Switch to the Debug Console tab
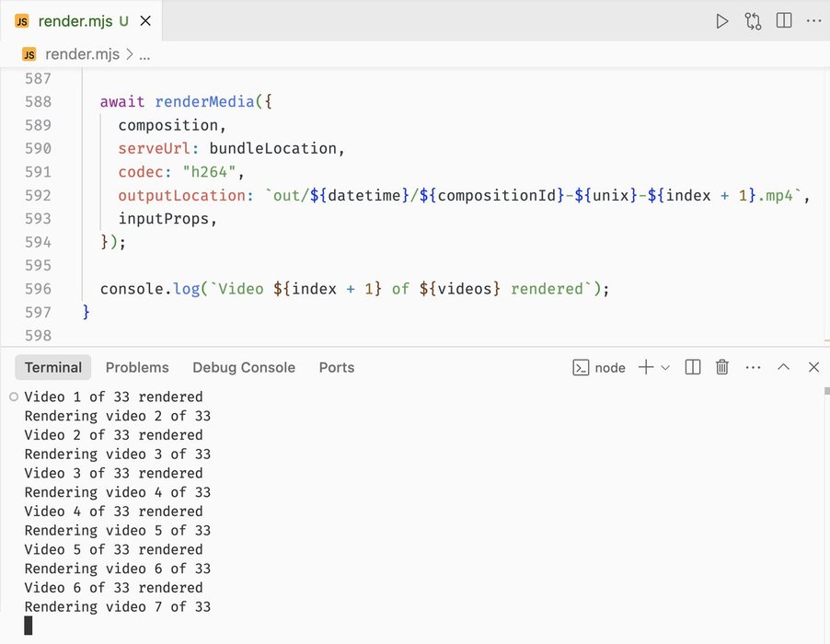This screenshot has height=644, width=830. point(244,367)
